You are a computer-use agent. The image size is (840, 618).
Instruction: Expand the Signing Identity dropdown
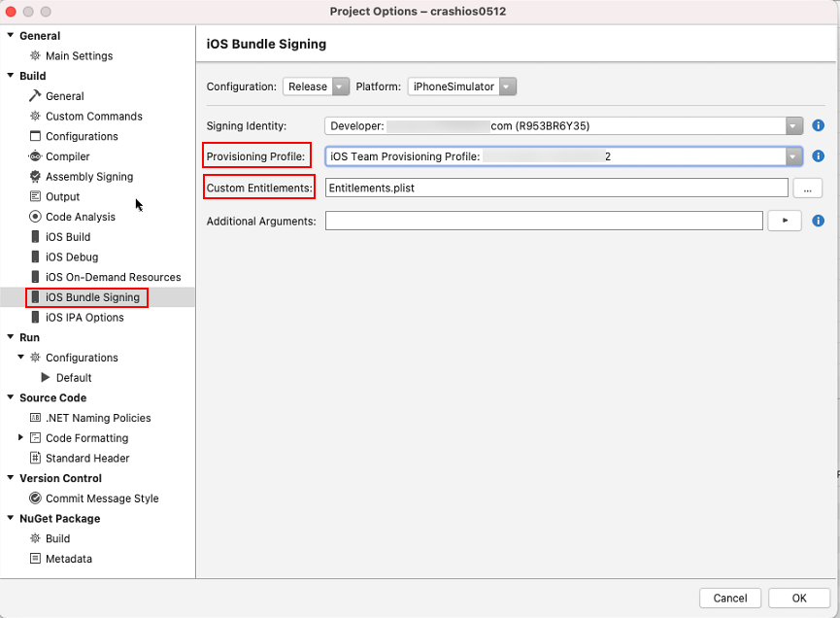pyautogui.click(x=794, y=125)
